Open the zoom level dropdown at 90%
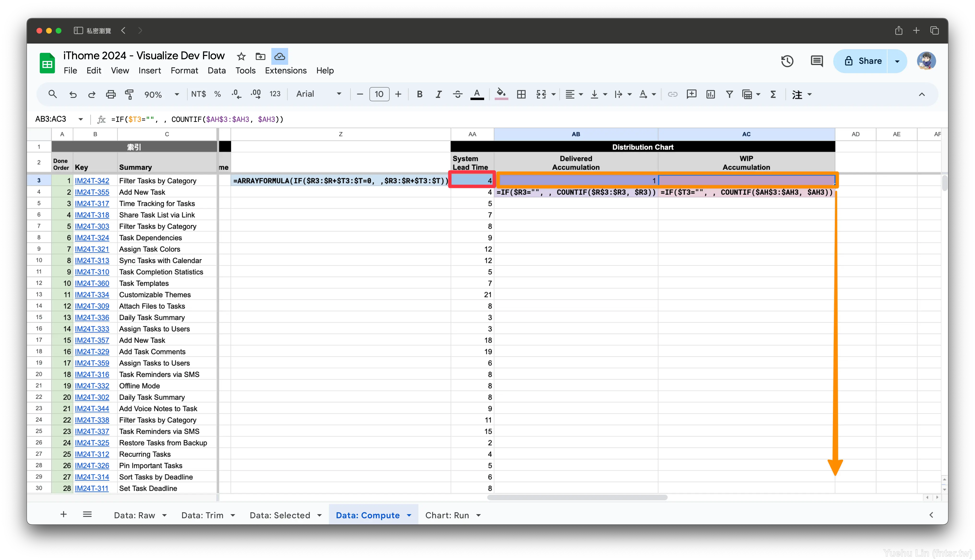This screenshot has width=975, height=560. coord(161,94)
